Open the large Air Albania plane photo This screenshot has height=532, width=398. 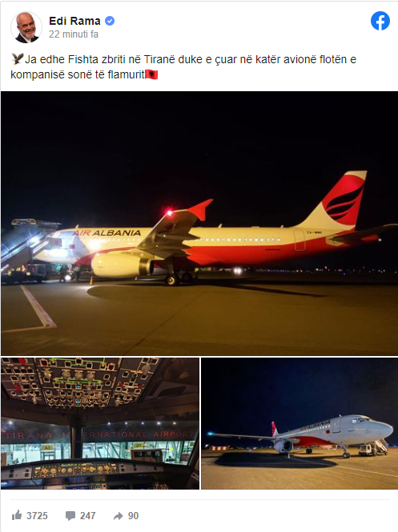199,223
